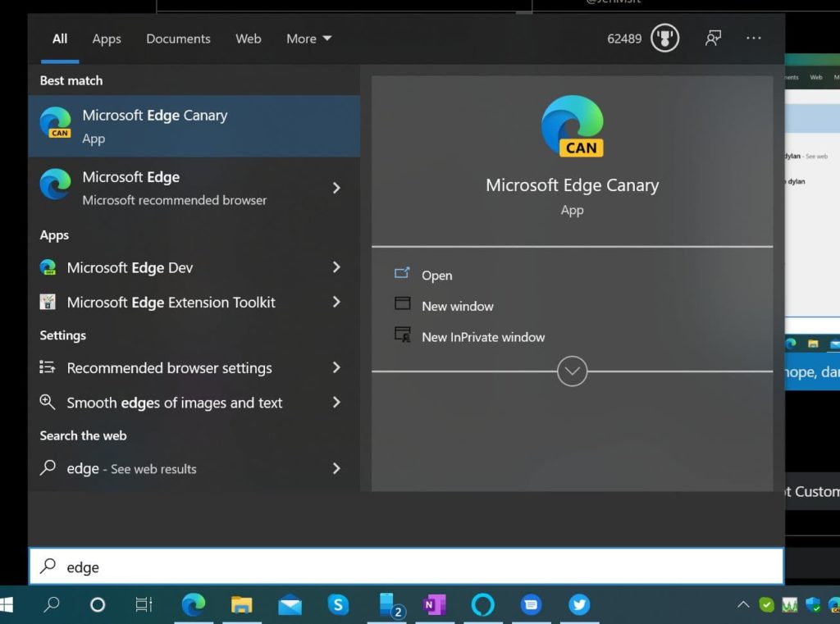Image resolution: width=840 pixels, height=624 pixels.
Task: Expand more actions with down chevron circle
Action: click(572, 371)
